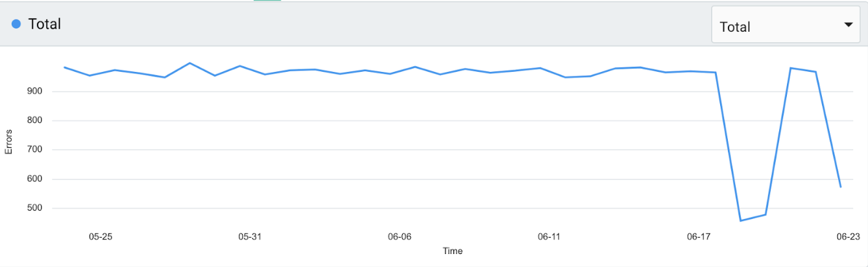The image size is (868, 267).
Task: Click the blue Total legend dot
Action: coord(17,24)
